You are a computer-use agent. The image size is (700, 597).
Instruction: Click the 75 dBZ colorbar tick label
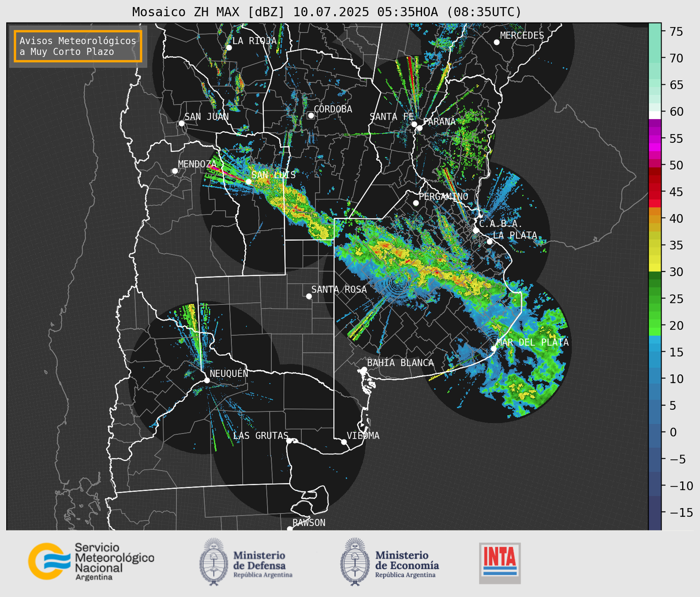[676, 32]
